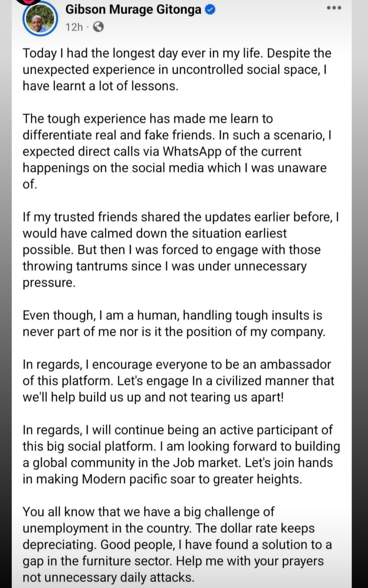
Task: Click the globe public audience icon
Action: pyautogui.click(x=98, y=27)
